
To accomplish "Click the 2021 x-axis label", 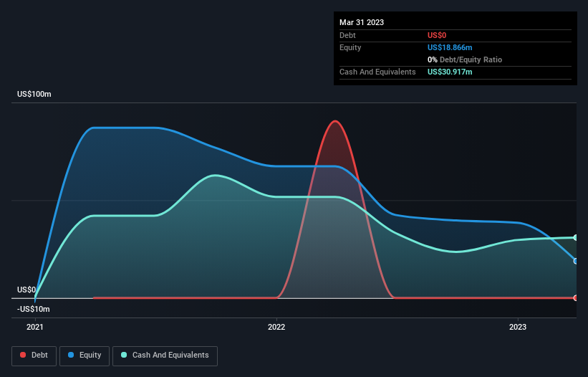I will pyautogui.click(x=35, y=327).
